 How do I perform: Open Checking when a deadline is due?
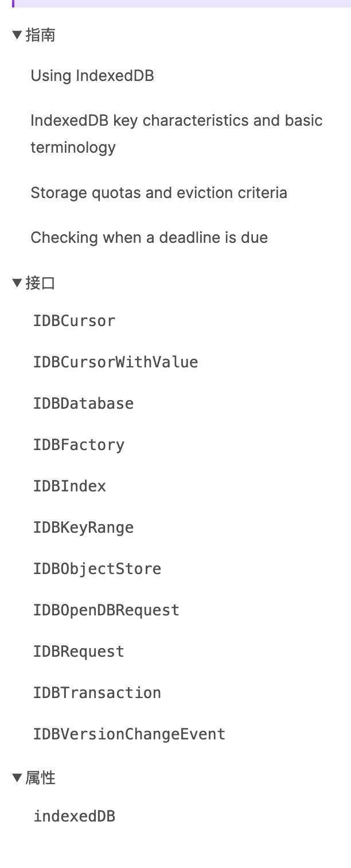149,237
